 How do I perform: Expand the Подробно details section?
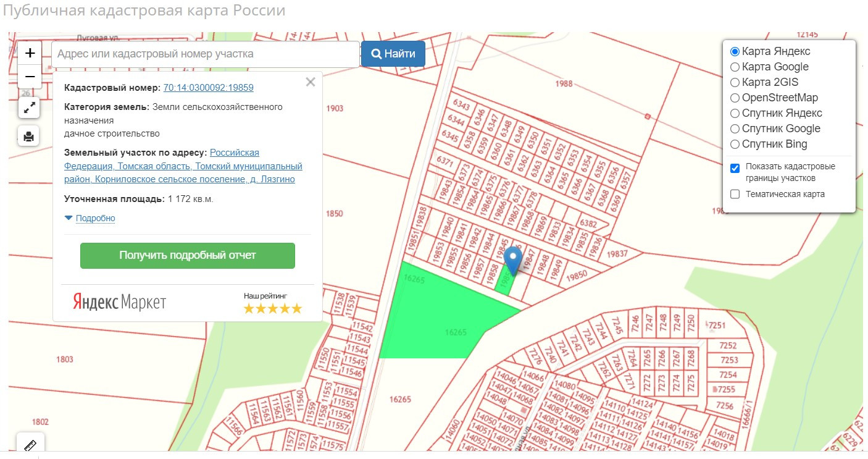click(94, 218)
